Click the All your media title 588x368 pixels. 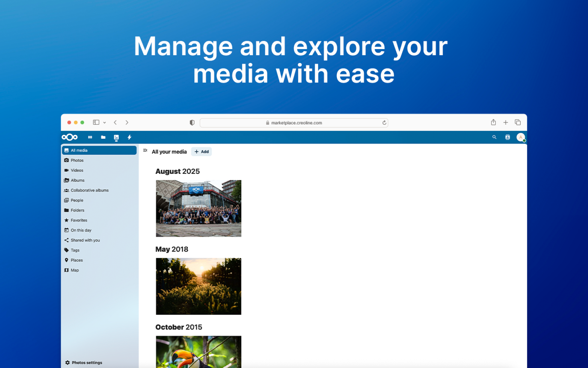pyautogui.click(x=169, y=152)
